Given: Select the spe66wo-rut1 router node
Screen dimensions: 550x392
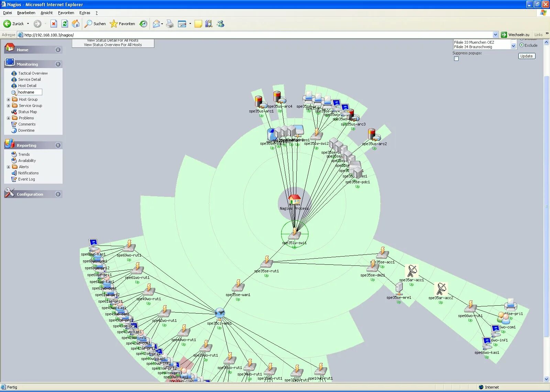Looking at the screenshot, I should click(470, 307).
